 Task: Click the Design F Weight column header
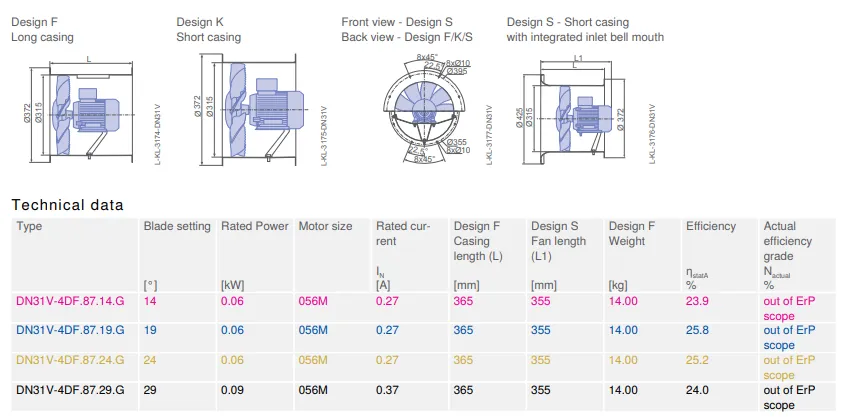tap(632, 234)
